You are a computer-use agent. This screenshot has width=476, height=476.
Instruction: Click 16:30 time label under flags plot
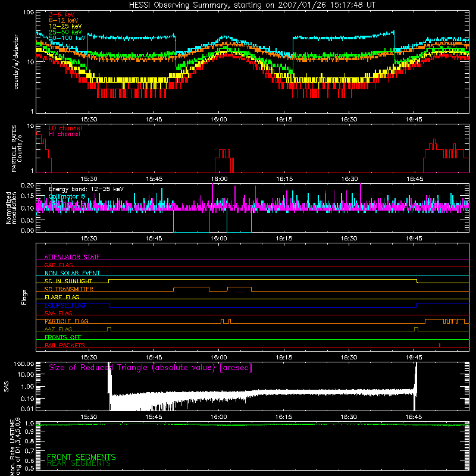tap(349, 358)
